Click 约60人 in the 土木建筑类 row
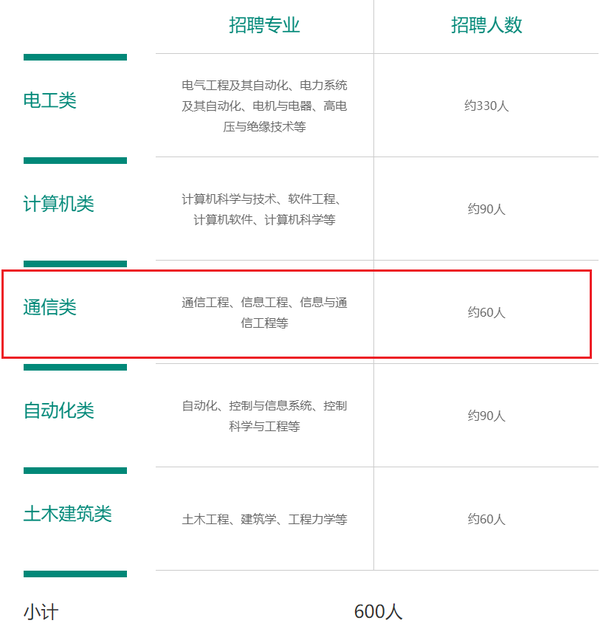 pyautogui.click(x=486, y=519)
